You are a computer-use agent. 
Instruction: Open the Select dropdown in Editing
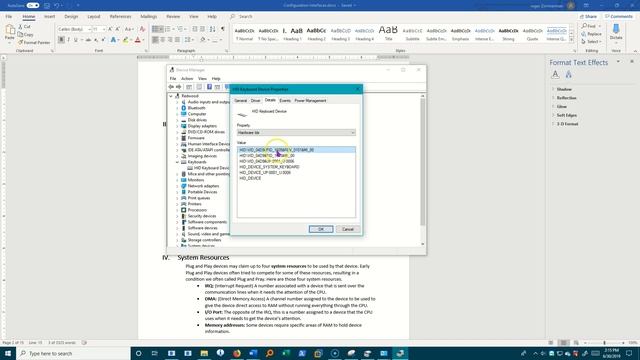point(591,41)
